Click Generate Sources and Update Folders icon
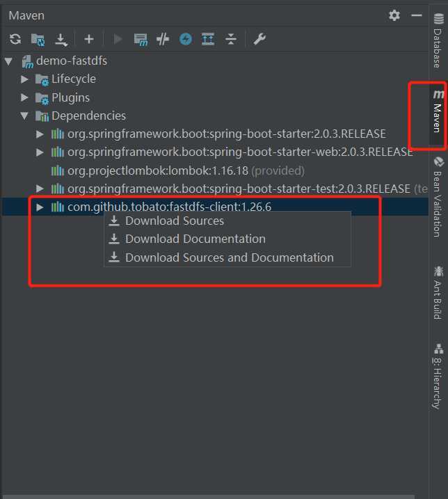This screenshot has height=499, width=448. 38,40
